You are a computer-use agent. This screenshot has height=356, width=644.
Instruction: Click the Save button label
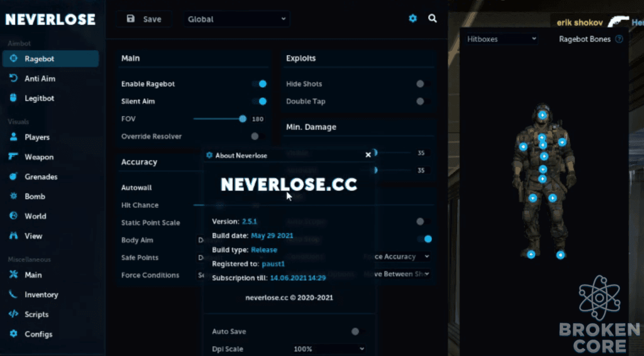[x=152, y=19]
